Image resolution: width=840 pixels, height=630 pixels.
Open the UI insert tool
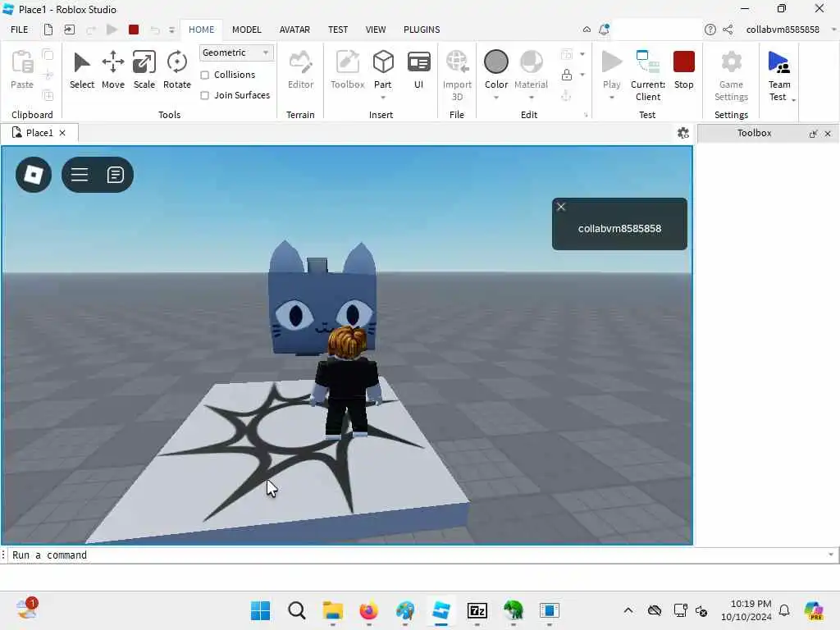[418, 70]
